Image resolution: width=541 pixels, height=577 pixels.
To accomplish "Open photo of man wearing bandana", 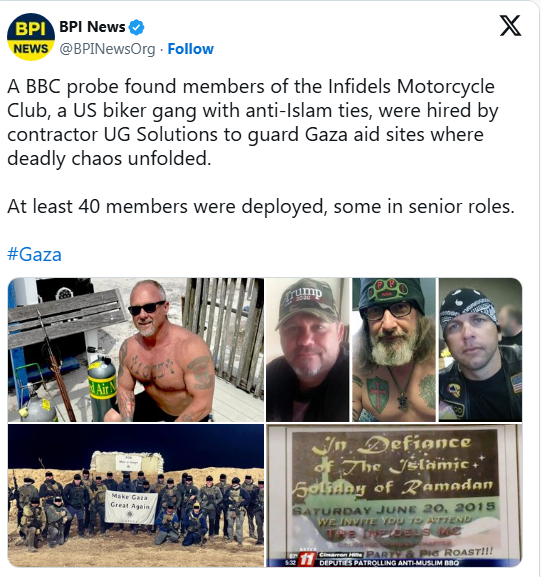I will pyautogui.click(x=480, y=350).
